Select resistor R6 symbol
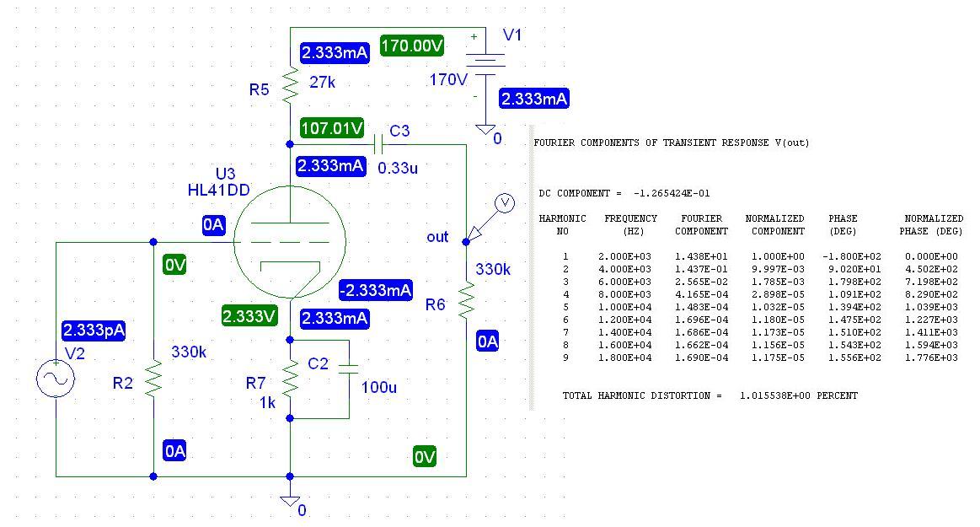 [466, 301]
